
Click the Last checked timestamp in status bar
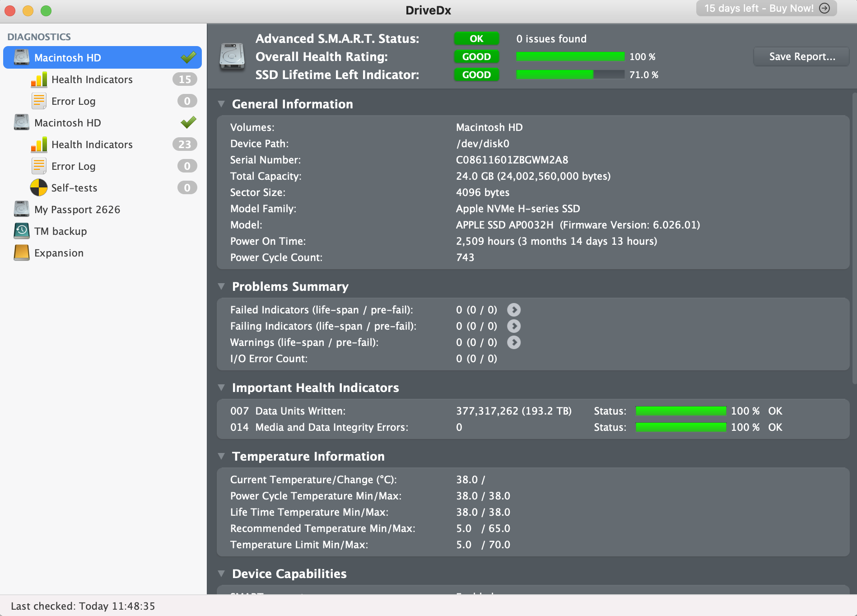click(x=83, y=606)
